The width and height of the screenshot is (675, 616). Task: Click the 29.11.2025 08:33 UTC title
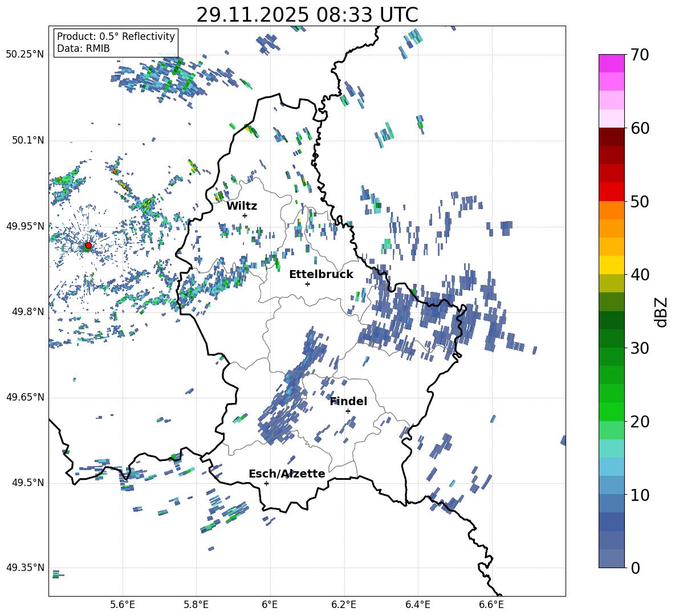click(x=307, y=15)
